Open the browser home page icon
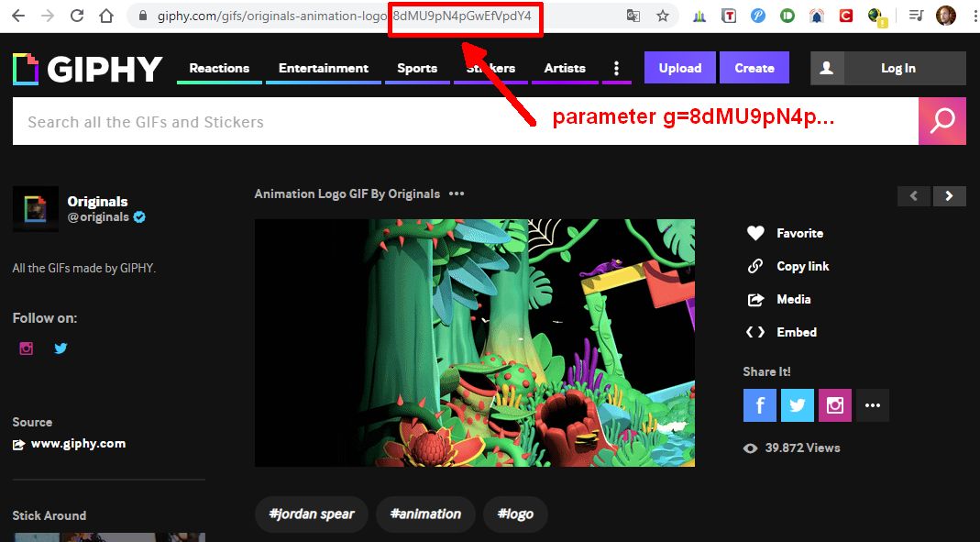 coord(106,16)
